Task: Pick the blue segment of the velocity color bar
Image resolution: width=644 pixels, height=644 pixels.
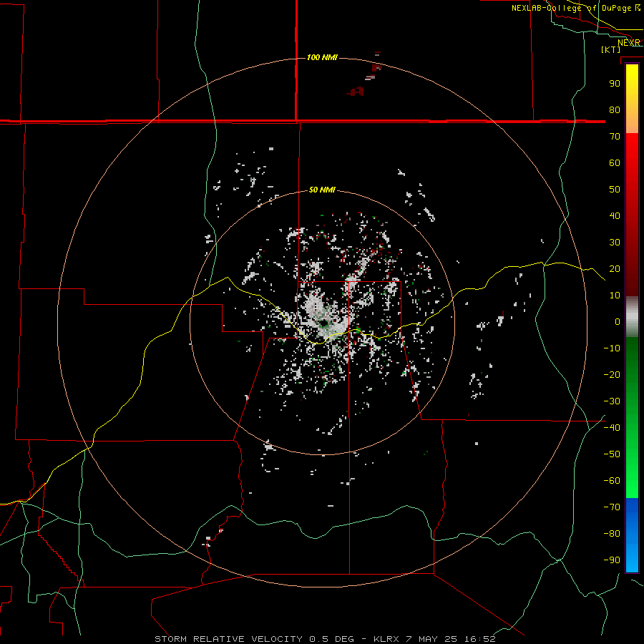Action: 632,535
